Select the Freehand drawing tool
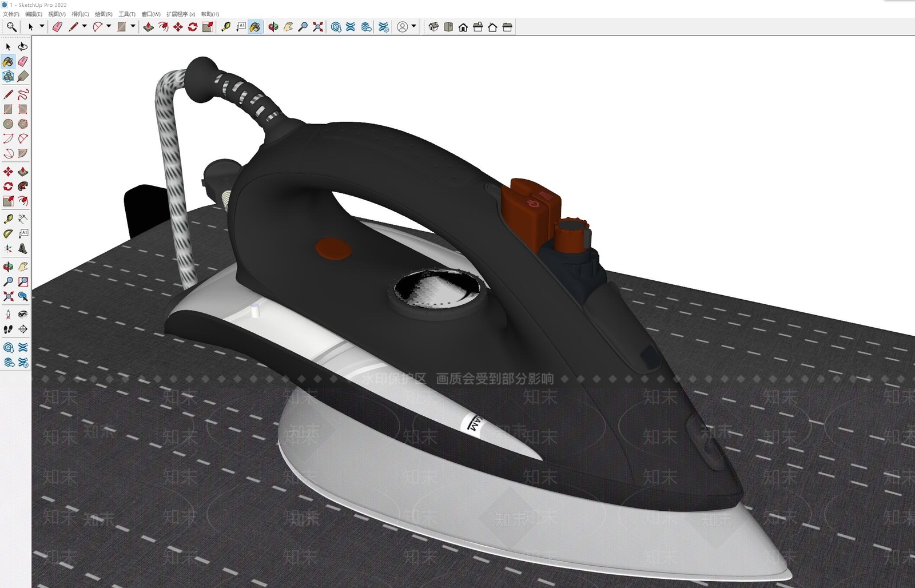Viewport: 915px width, 588px height. click(23, 94)
